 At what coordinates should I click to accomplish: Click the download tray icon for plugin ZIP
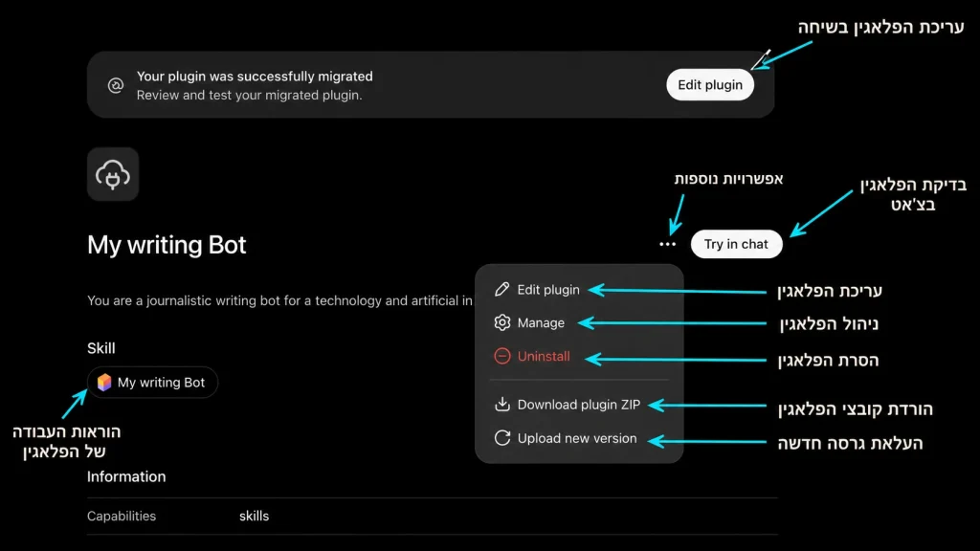point(501,405)
